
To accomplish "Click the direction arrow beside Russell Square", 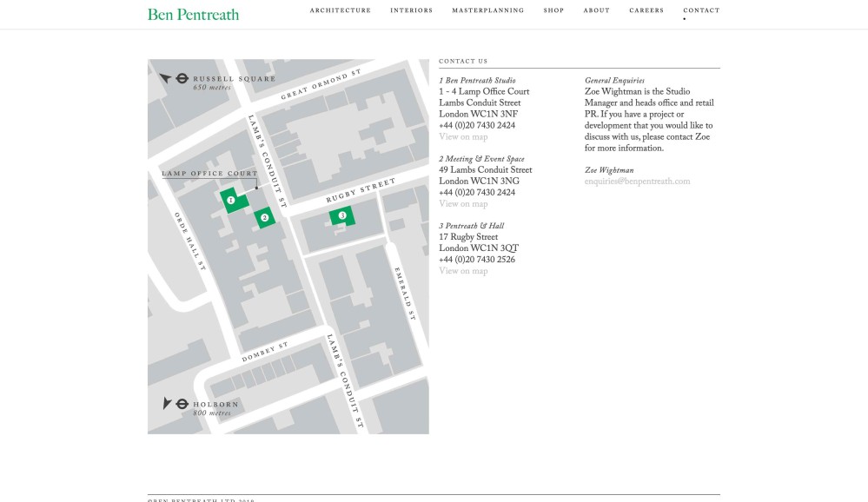I will 165,78.
